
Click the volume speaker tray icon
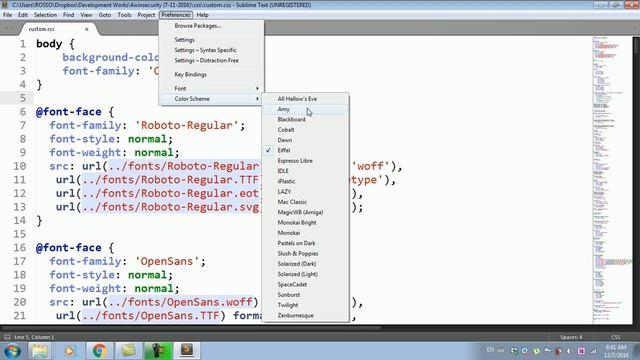point(569,351)
